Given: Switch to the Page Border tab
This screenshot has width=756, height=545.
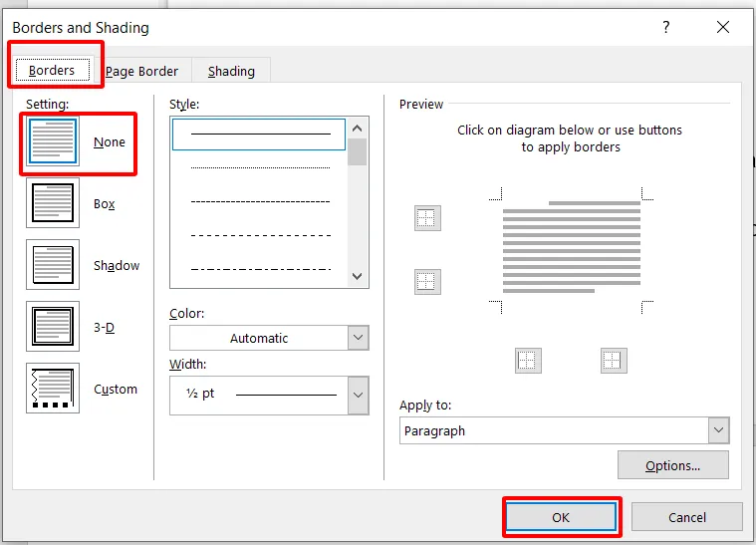Looking at the screenshot, I should point(141,71).
